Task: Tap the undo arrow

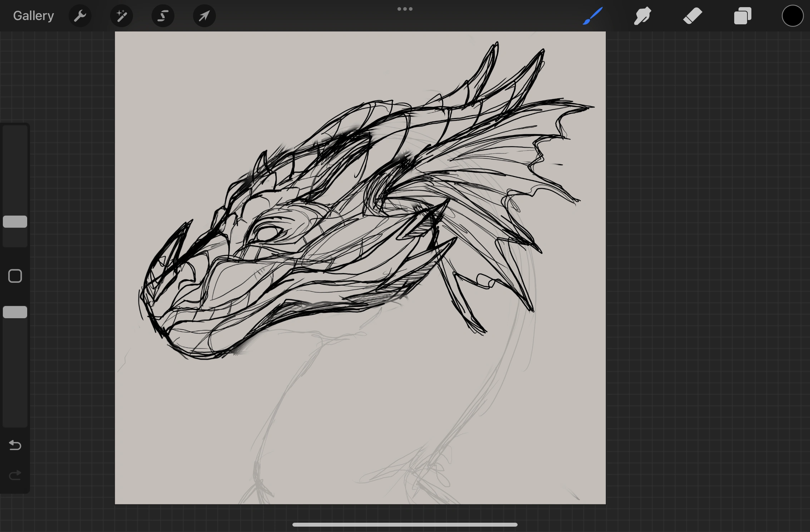Action: tap(15, 445)
